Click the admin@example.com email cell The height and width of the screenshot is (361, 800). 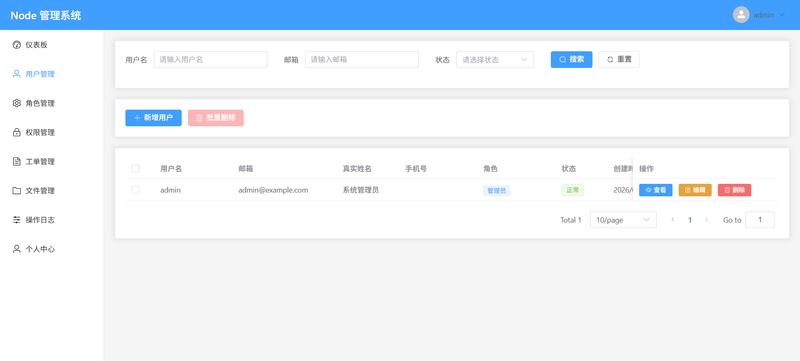tap(273, 190)
